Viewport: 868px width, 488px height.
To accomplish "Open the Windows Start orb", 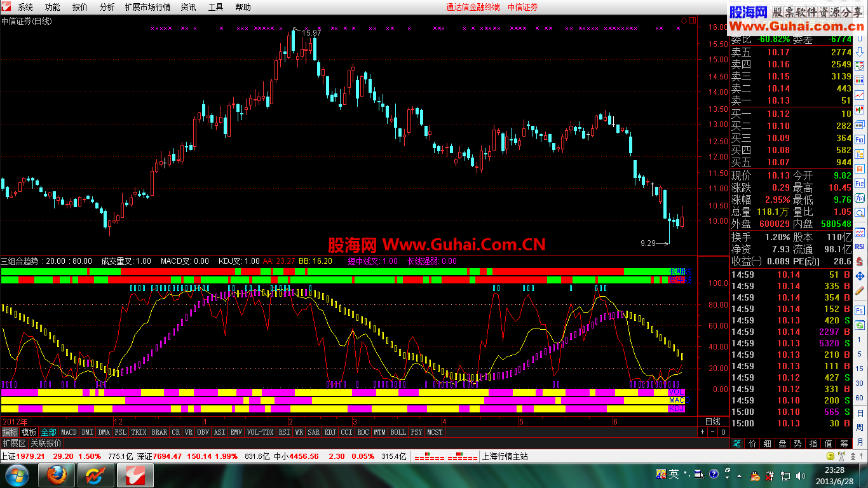I will click(17, 475).
